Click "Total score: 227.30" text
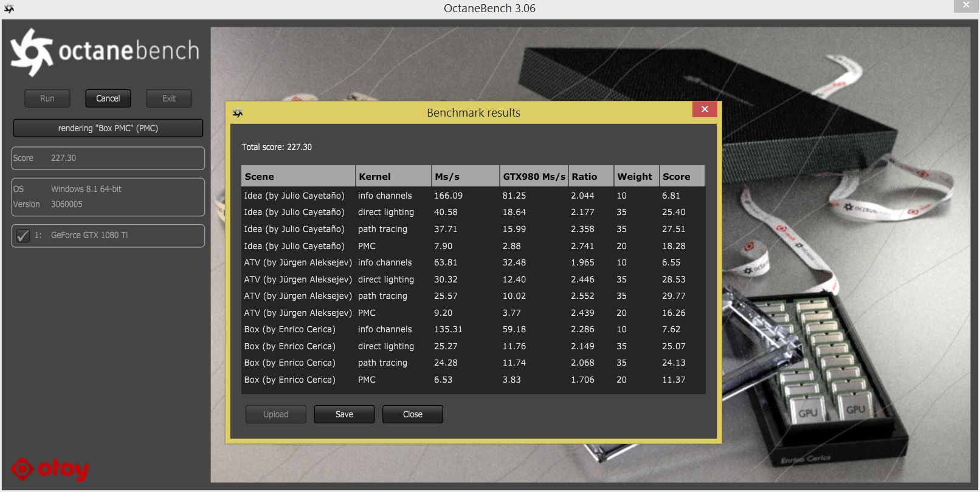Viewport: 980px width, 492px height. click(277, 147)
